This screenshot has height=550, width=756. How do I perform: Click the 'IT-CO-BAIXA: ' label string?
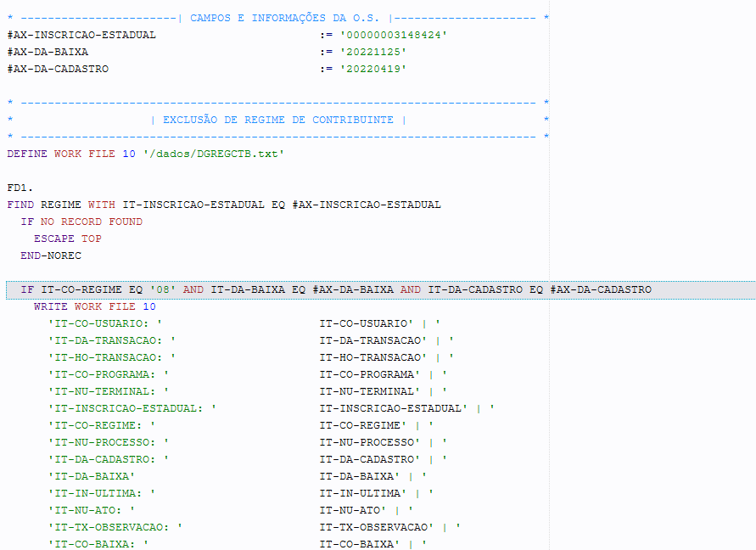pyautogui.click(x=98, y=544)
